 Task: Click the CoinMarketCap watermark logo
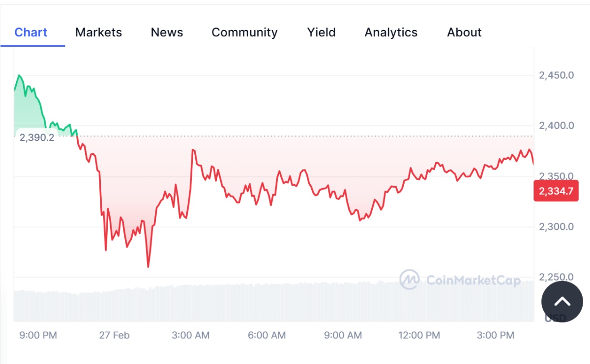point(460,280)
